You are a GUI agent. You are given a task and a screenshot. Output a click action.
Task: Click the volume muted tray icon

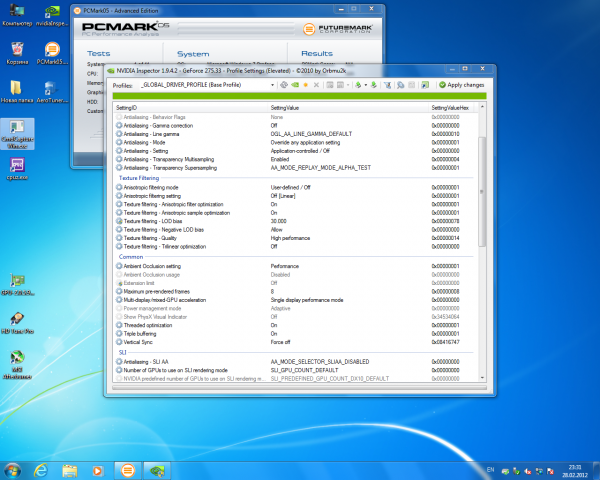[528, 471]
